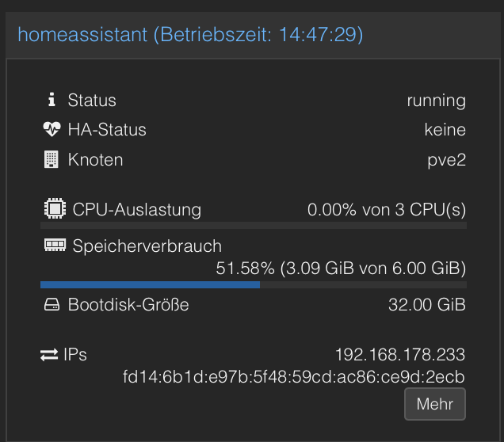This screenshot has height=442, width=504.
Task: Open the Mehr button for more IPs
Action: [435, 404]
